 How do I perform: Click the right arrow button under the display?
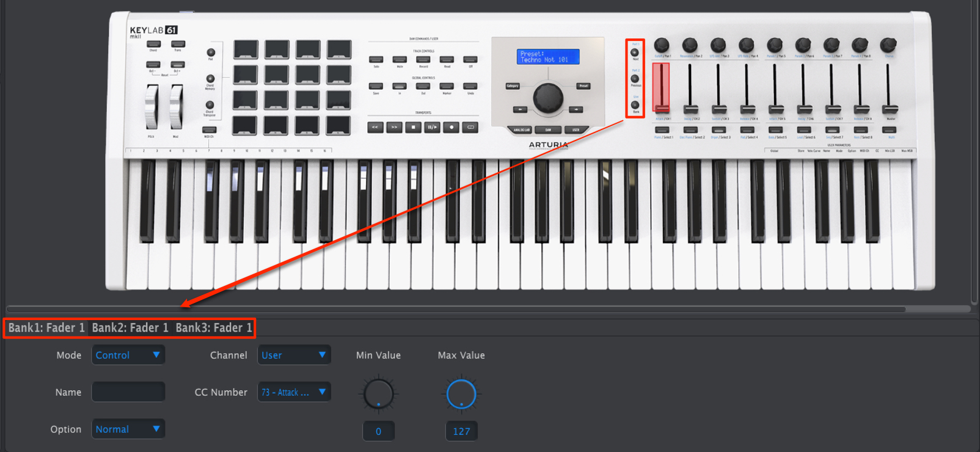[x=576, y=110]
